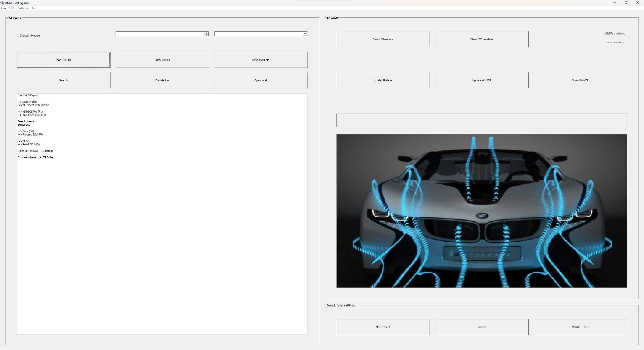Expand the chassis dropdown arrow

point(206,34)
